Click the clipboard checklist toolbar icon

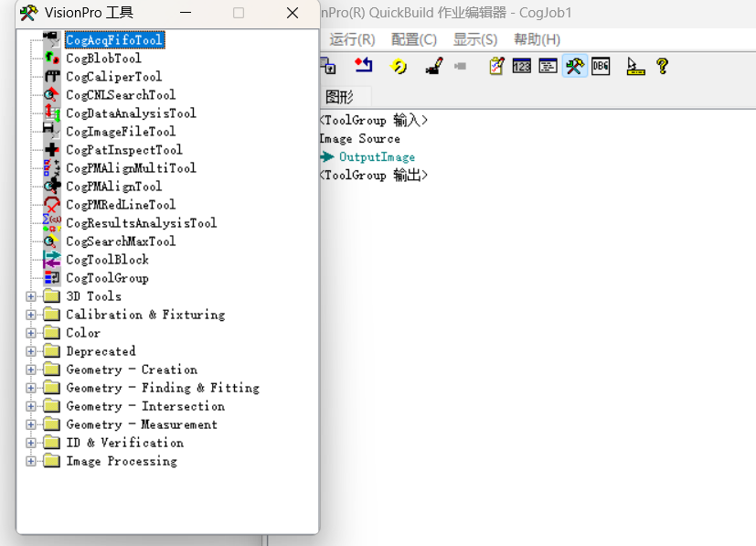pos(496,66)
